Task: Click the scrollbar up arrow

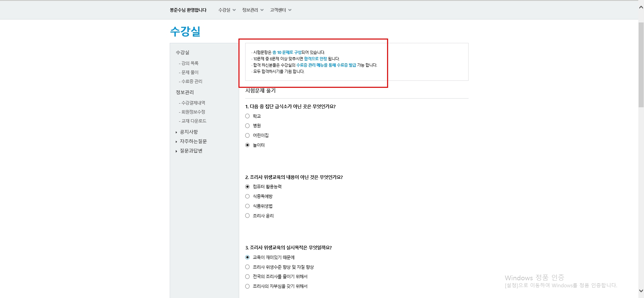Action: [641, 7]
